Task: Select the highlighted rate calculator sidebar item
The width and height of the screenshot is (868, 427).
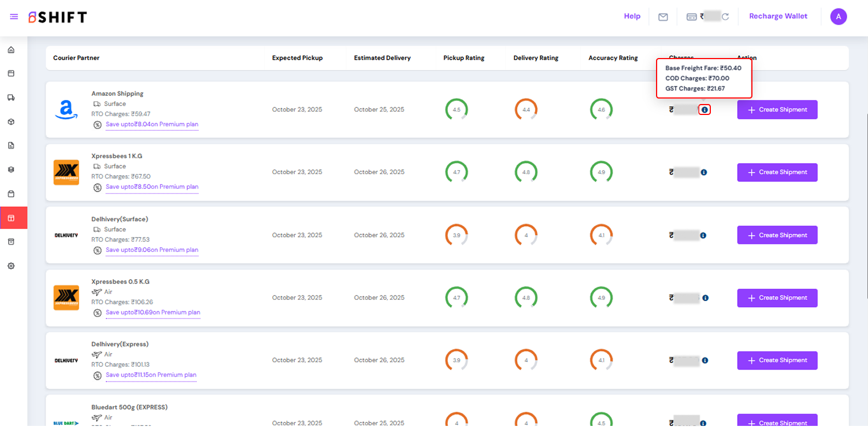Action: point(12,218)
